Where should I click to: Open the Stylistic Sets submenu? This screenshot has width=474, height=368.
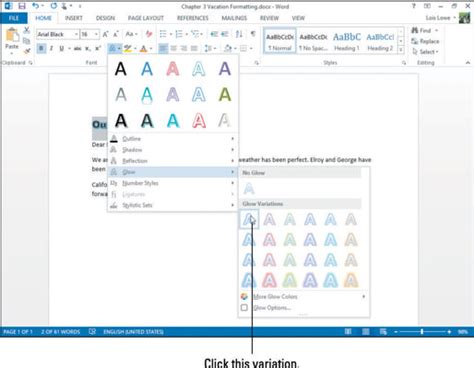pos(172,205)
